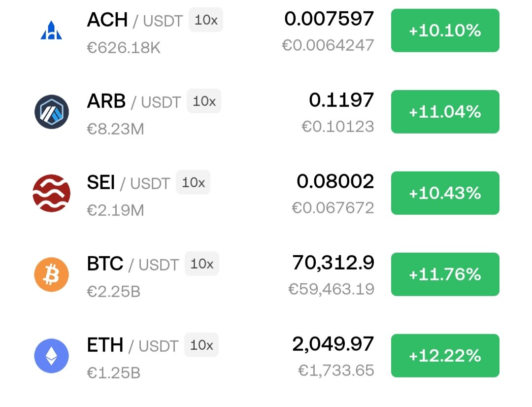532x407 pixels.
Task: Click ACH +10.10% change button
Action: (445, 31)
